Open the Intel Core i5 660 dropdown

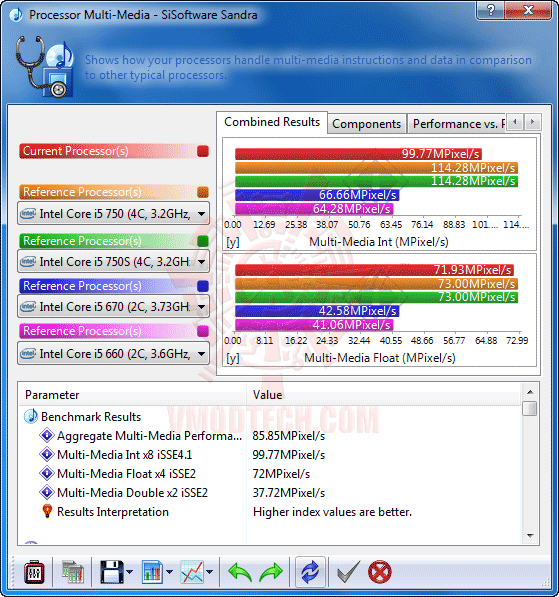113,354
